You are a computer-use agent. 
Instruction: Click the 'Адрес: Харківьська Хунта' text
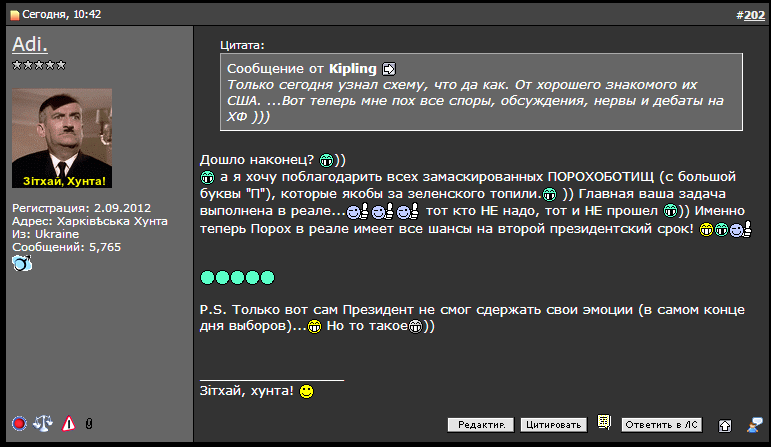(90, 221)
